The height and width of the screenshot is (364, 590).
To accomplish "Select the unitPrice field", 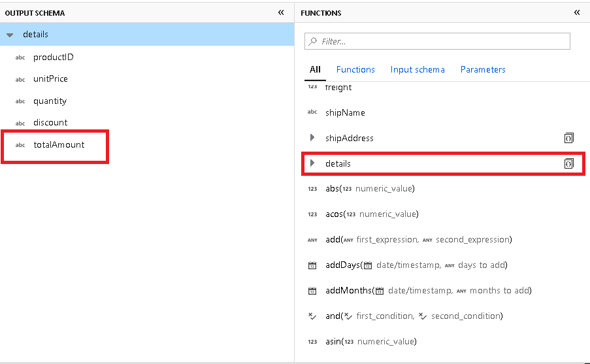I will (50, 79).
